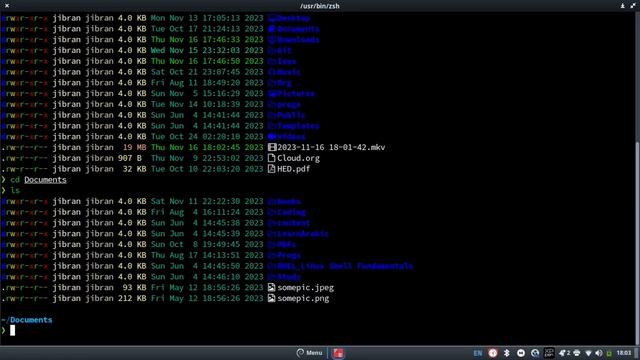The image size is (640, 360).
Task: Click the 18:01 clock in the panel
Action: (x=624, y=353)
